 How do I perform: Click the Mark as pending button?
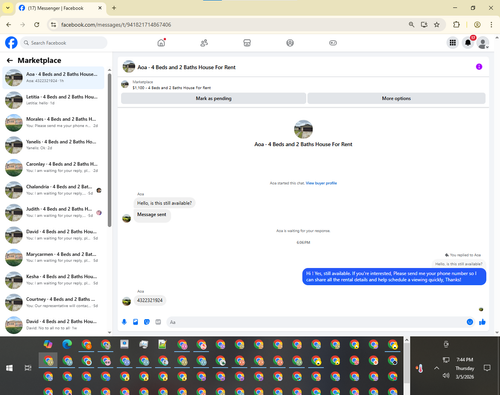point(213,98)
